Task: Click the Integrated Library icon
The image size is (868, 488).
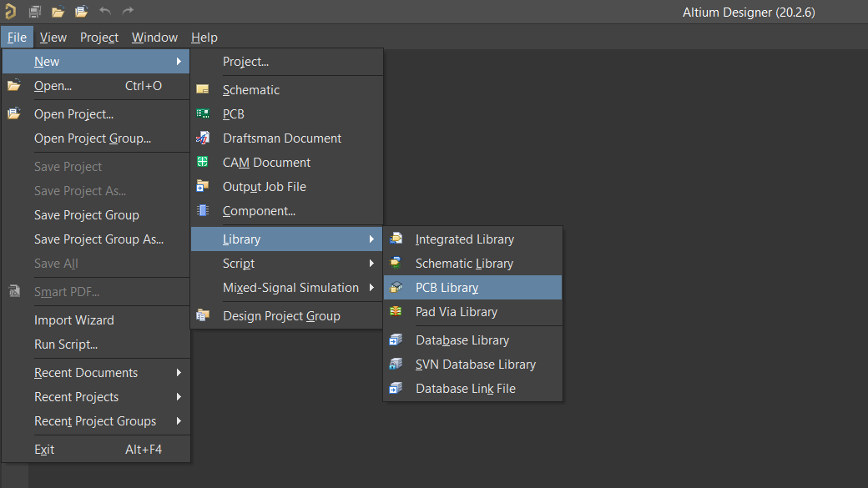Action: (x=396, y=239)
